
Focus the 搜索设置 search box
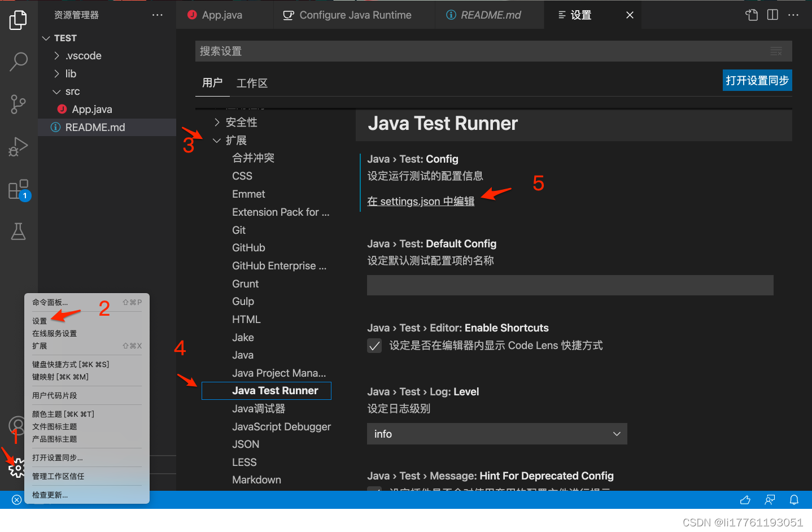click(x=494, y=51)
